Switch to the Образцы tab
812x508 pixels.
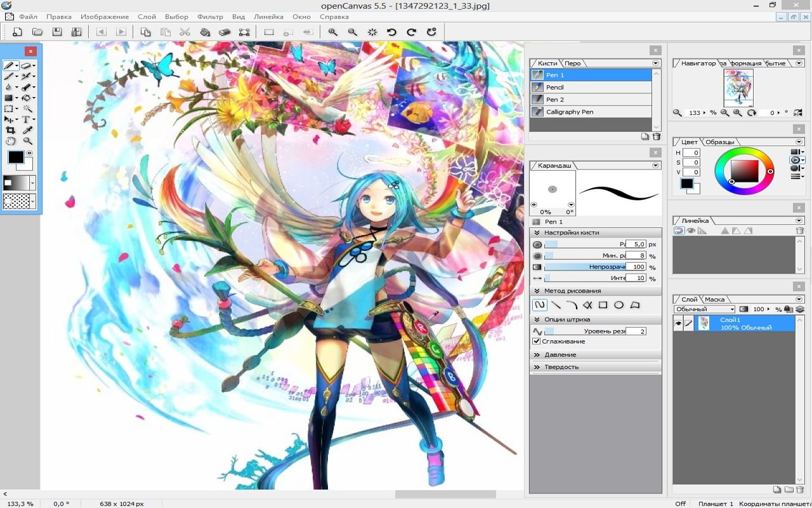pyautogui.click(x=720, y=142)
